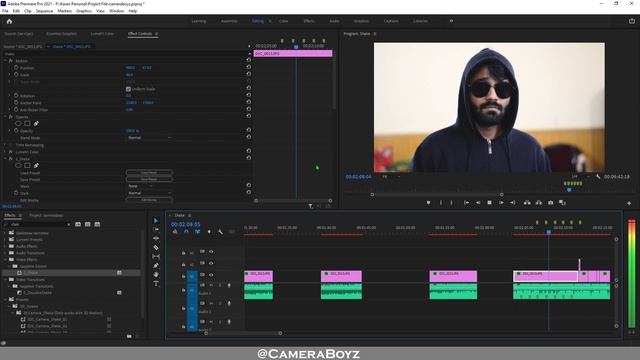Step back one frame

click(x=478, y=202)
